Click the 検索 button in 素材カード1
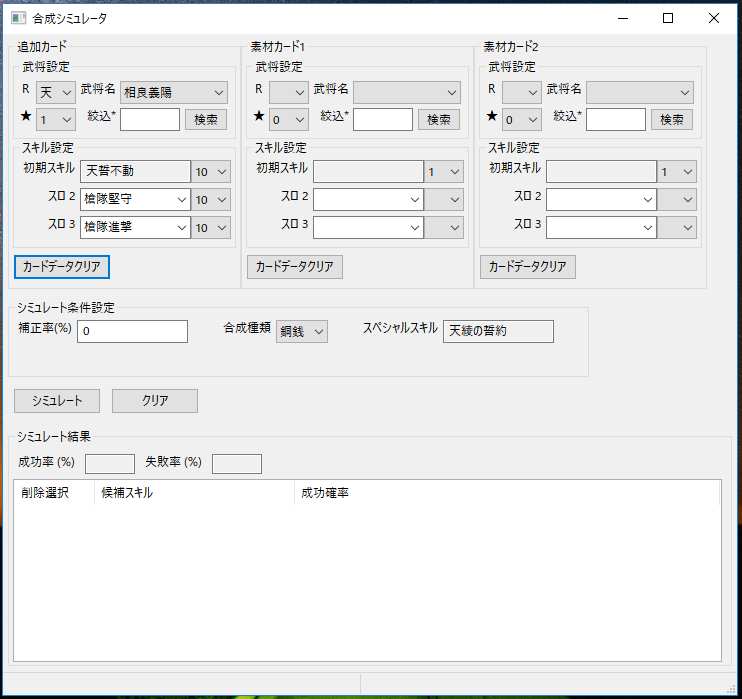The image size is (742, 699). tap(439, 119)
